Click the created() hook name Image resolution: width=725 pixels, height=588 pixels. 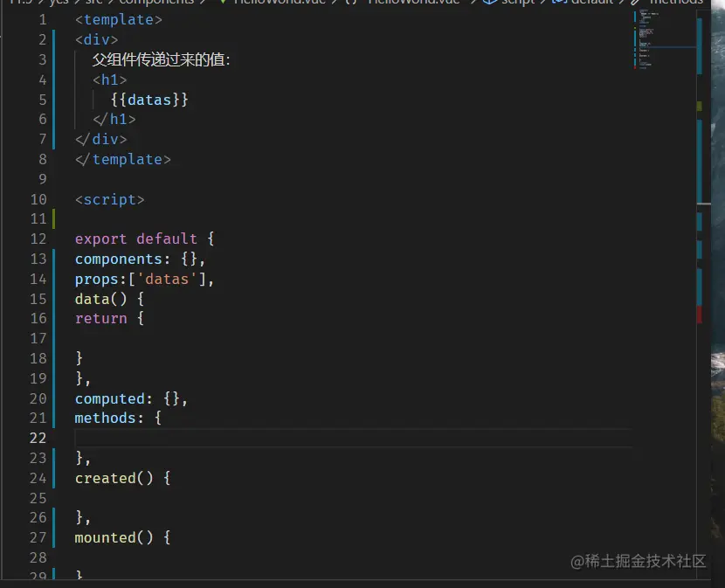point(106,478)
